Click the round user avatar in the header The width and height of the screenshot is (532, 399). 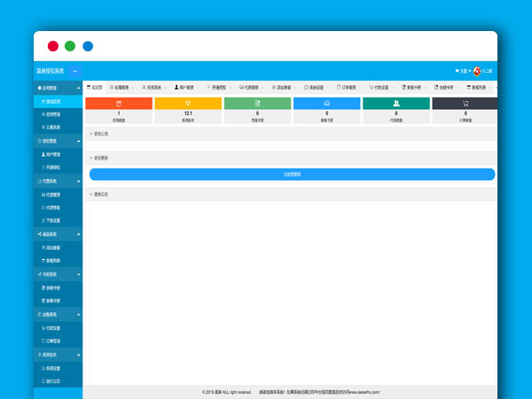coord(477,71)
